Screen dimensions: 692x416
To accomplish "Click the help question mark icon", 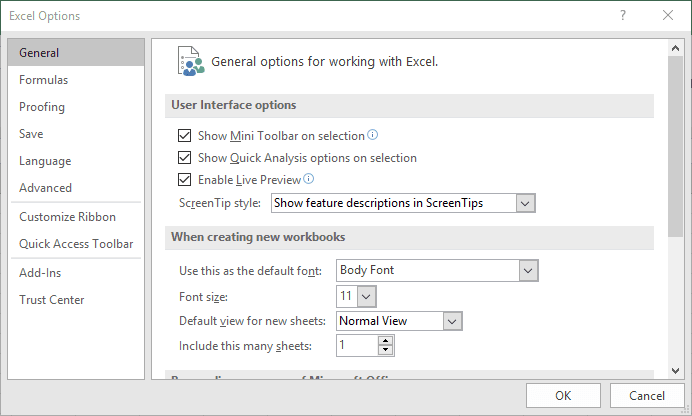I will coord(622,15).
